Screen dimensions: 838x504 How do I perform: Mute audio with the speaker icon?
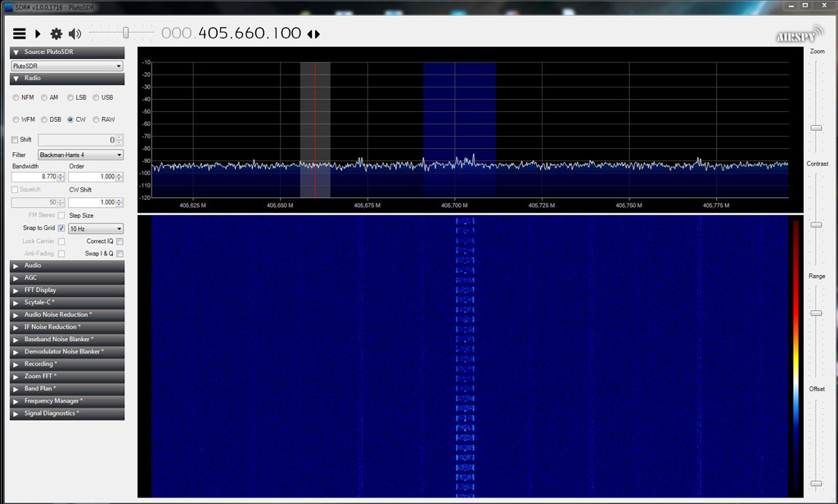coord(74,34)
